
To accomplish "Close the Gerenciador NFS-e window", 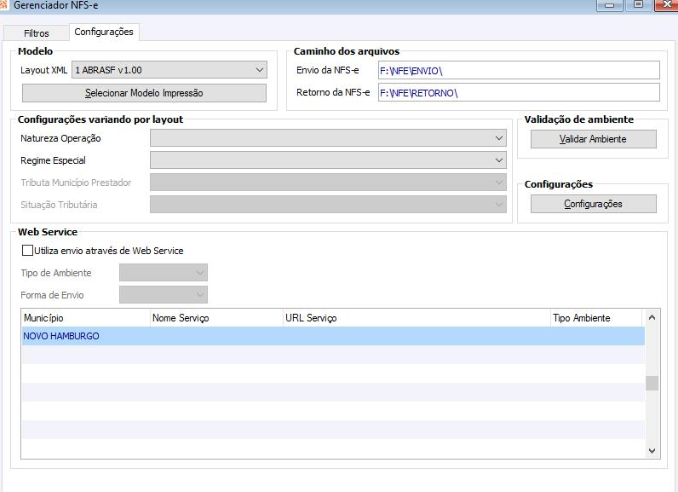I will click(x=667, y=5).
